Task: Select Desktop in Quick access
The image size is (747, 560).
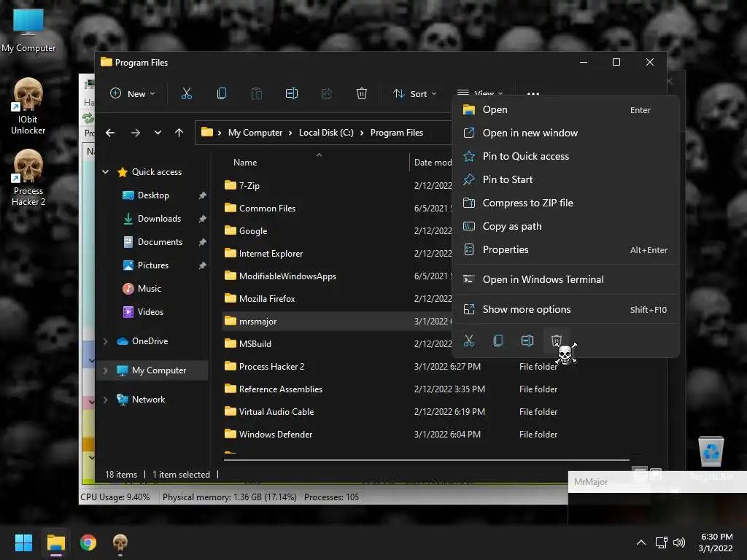Action: point(153,195)
